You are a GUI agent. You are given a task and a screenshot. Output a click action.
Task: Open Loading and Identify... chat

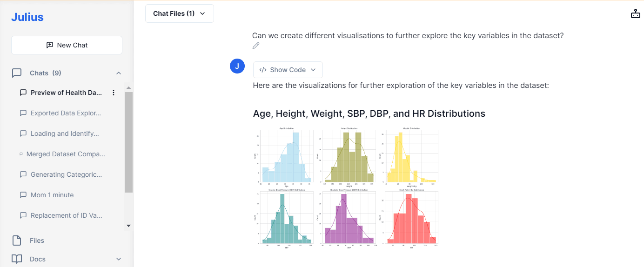click(65, 133)
